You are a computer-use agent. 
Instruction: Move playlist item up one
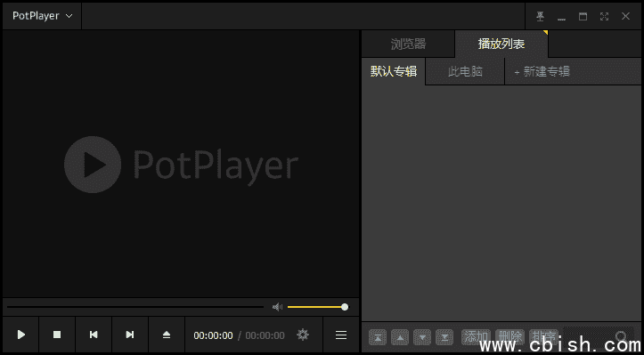click(x=400, y=337)
